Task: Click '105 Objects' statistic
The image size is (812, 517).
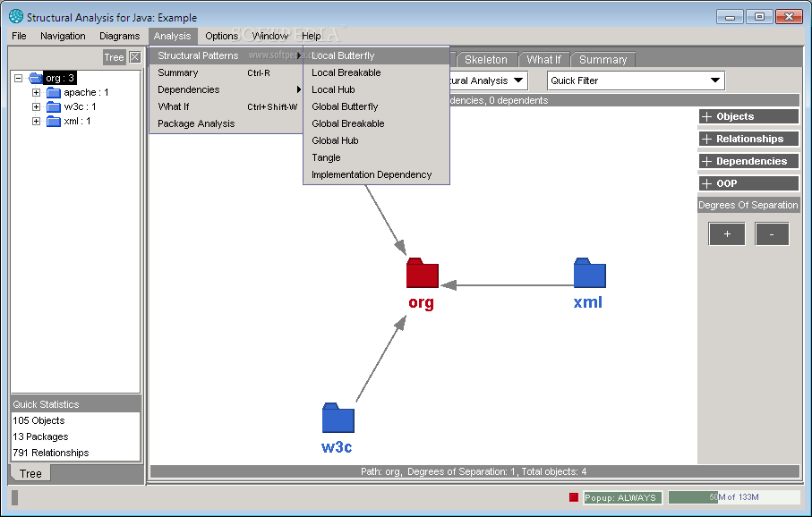Action: coord(38,420)
